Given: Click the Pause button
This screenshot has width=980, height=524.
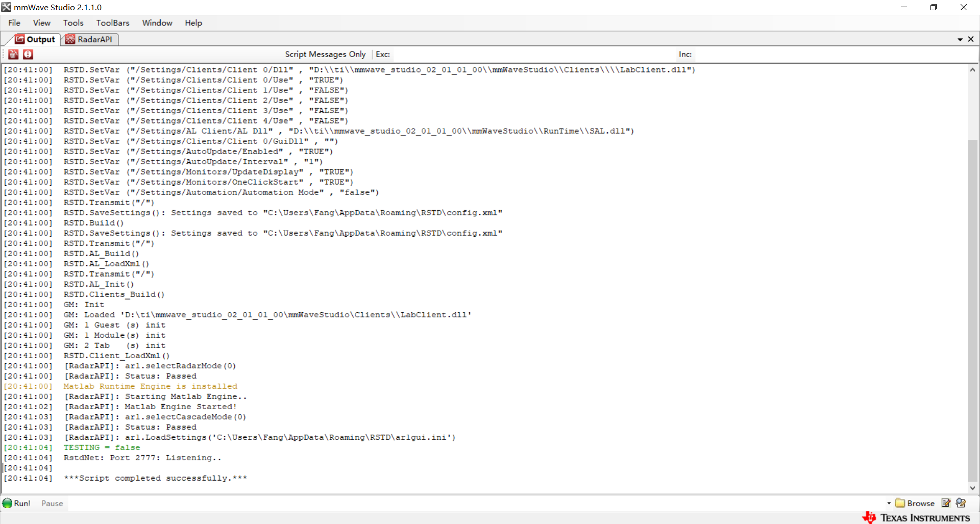Looking at the screenshot, I should [52, 503].
